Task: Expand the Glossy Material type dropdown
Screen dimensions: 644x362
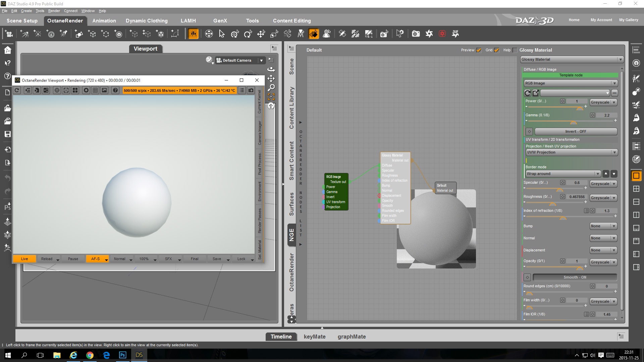Action: pos(572,59)
